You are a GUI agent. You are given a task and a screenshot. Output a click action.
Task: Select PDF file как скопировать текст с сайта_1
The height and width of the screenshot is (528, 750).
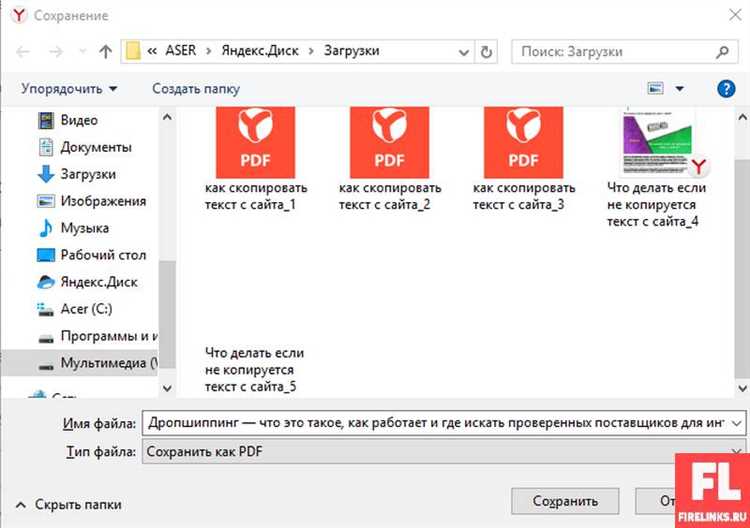[255, 159]
